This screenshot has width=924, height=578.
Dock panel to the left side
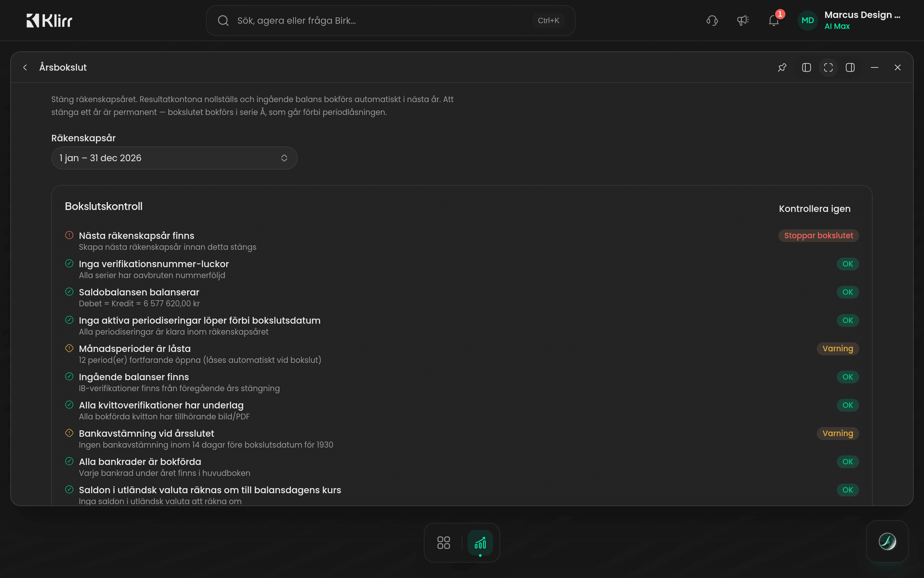[x=806, y=68]
